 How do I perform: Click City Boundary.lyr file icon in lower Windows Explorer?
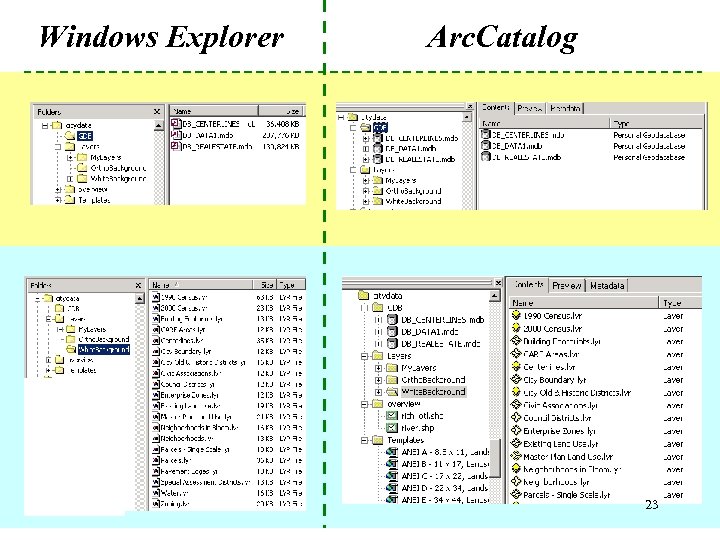pyautogui.click(x=156, y=351)
